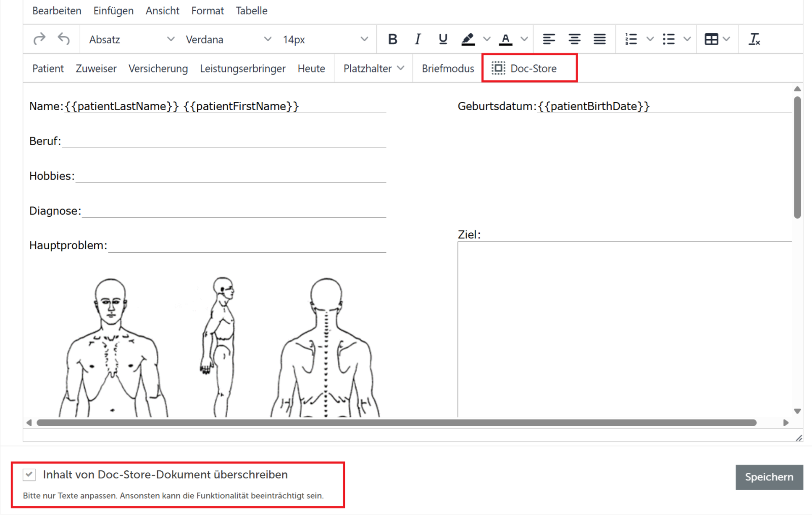Expand the Platzhalter dropdown
Image resolution: width=812 pixels, height=521 pixels.
(x=374, y=68)
